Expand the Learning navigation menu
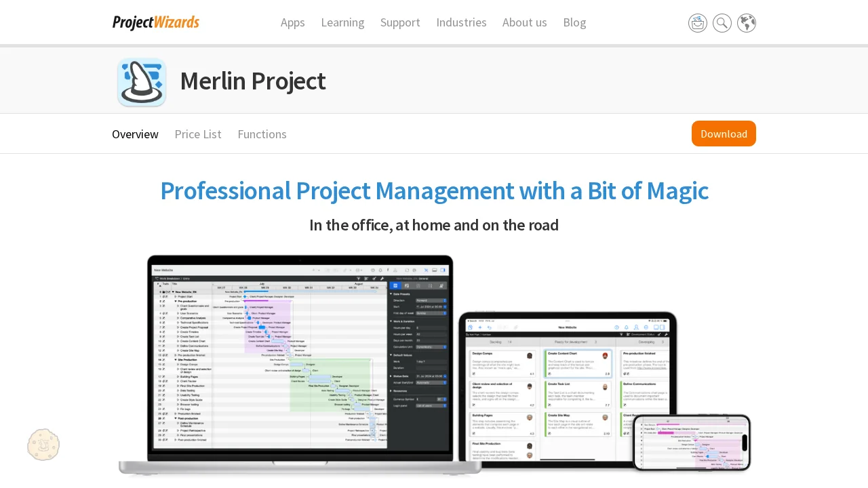 tap(342, 22)
